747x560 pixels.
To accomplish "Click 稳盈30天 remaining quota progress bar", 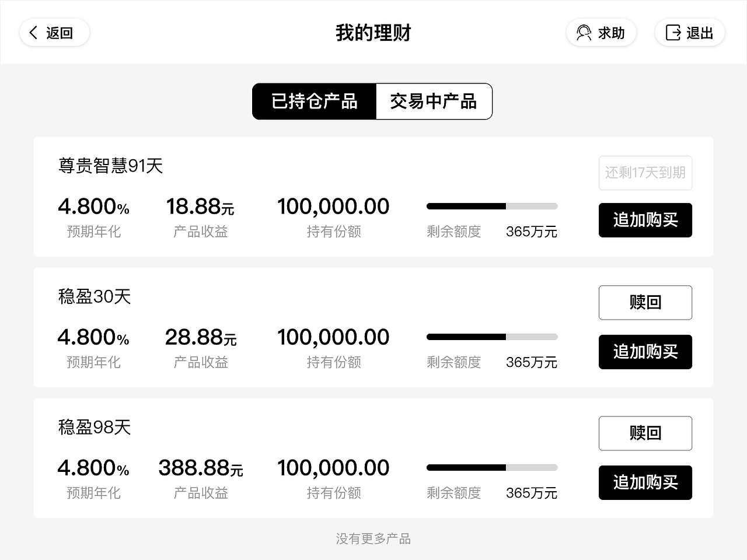I will click(x=492, y=337).
